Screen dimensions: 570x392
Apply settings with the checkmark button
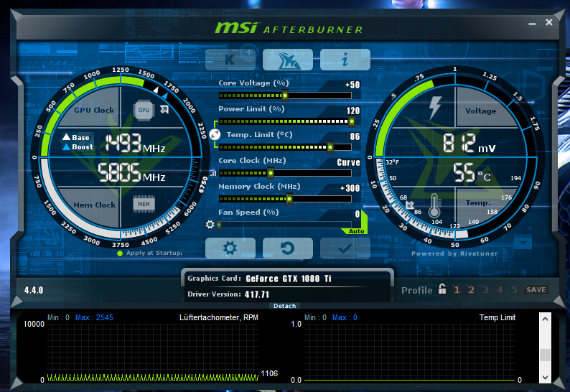[345, 248]
